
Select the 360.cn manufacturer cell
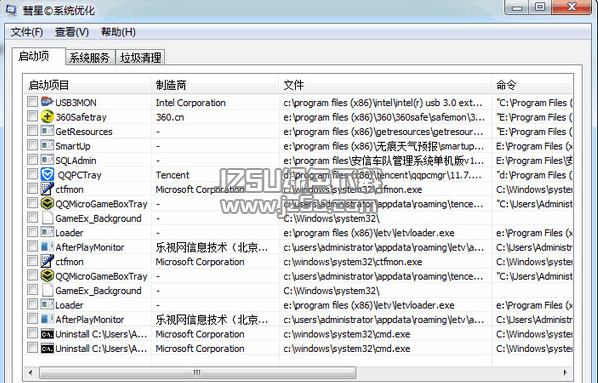(170, 117)
